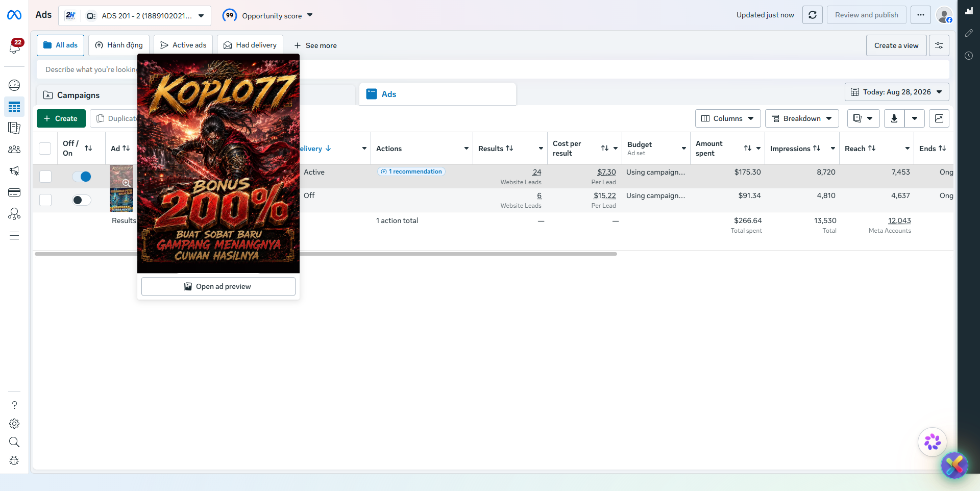Click the export download arrow icon

pyautogui.click(x=894, y=118)
